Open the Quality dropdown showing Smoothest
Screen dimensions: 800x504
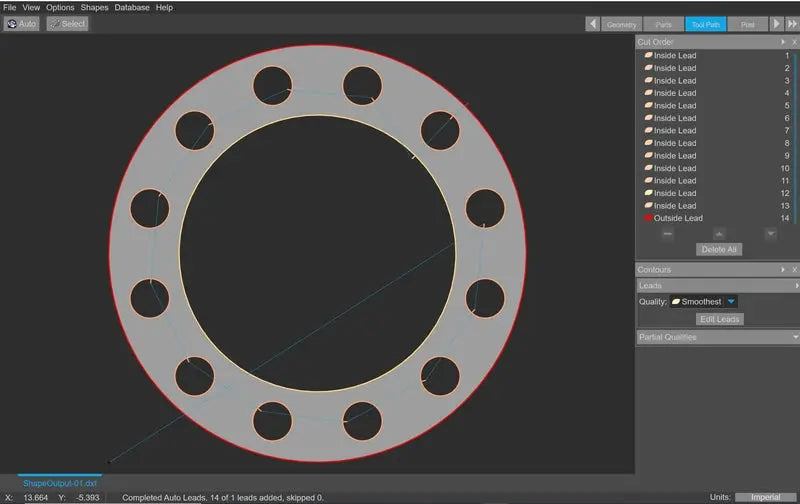pos(731,302)
